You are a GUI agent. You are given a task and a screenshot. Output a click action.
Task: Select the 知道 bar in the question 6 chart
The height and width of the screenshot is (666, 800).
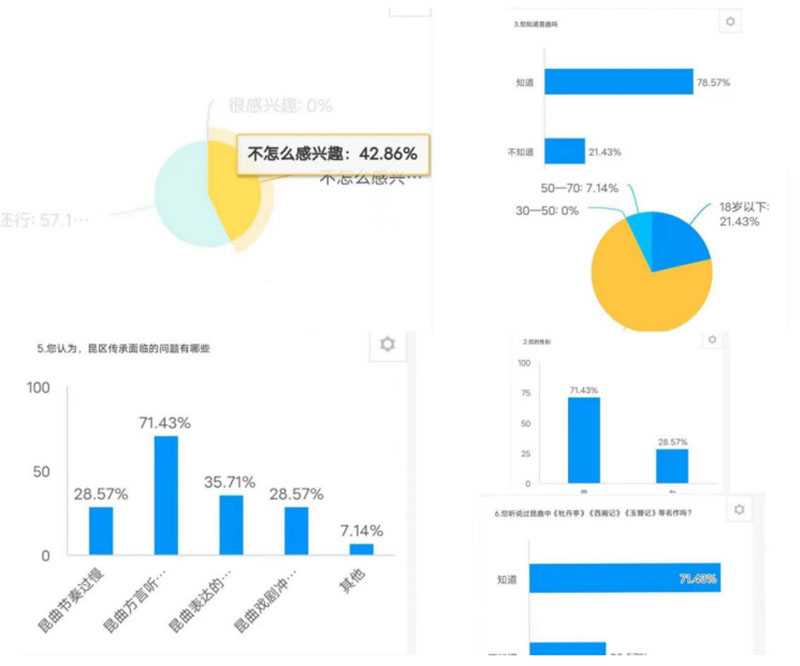point(625,578)
